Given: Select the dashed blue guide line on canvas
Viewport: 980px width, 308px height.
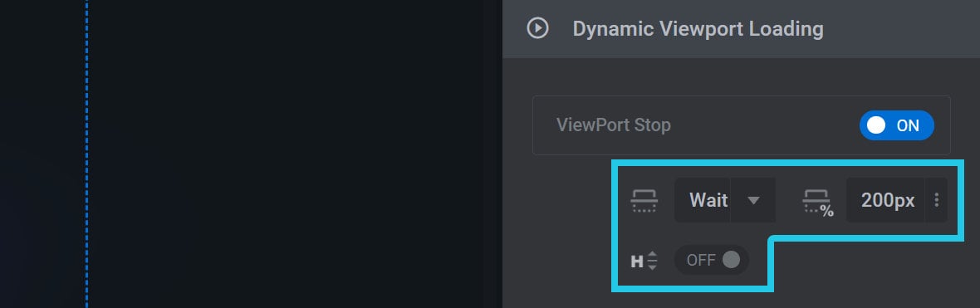Looking at the screenshot, I should (x=86, y=154).
